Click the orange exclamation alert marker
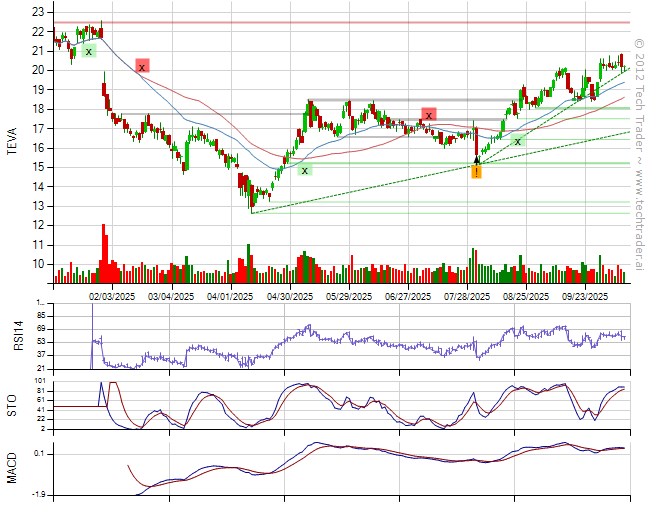 pyautogui.click(x=477, y=172)
